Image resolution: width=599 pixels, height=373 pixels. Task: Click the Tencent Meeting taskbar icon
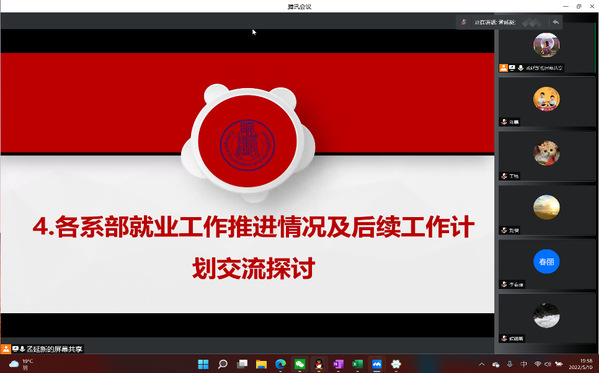(x=377, y=364)
